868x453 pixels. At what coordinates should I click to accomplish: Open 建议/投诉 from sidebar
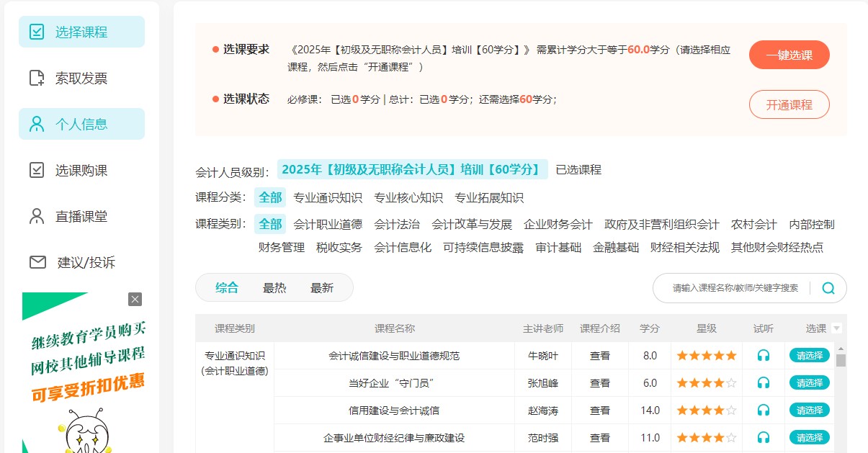coord(86,262)
